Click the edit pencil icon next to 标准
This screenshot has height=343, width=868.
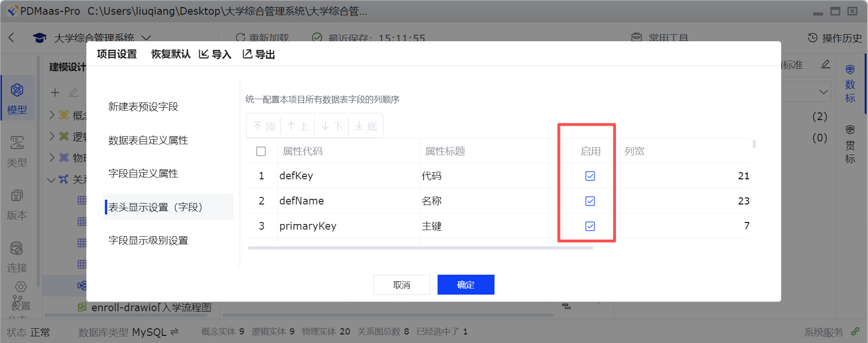tap(826, 64)
